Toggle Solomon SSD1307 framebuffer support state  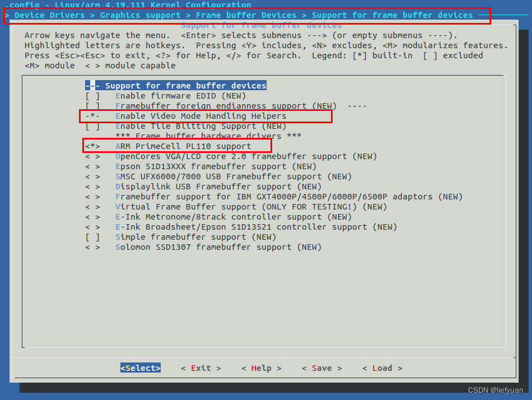pyautogui.click(x=92, y=247)
